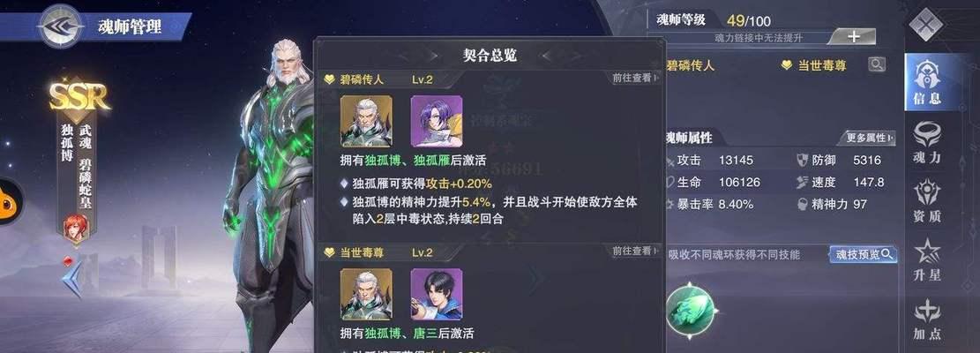980x353 pixels.
Task: Click the magnifier icon next to 当世毒尊
Action: tap(877, 64)
